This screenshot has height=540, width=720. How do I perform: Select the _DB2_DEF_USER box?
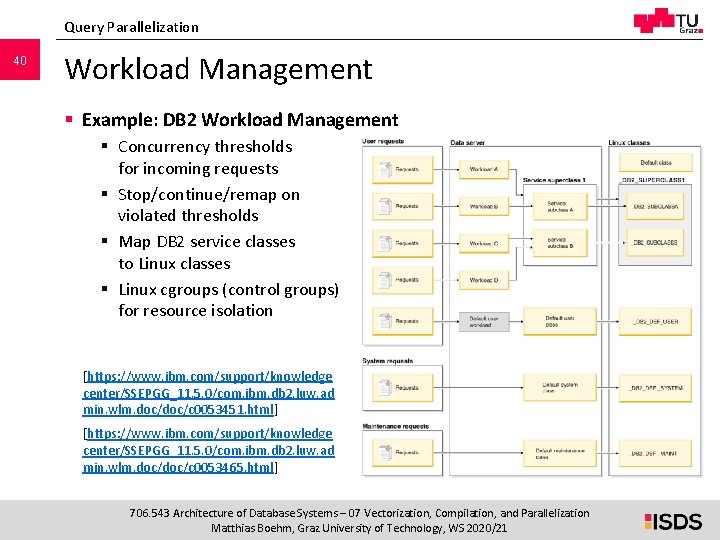pyautogui.click(x=655, y=321)
